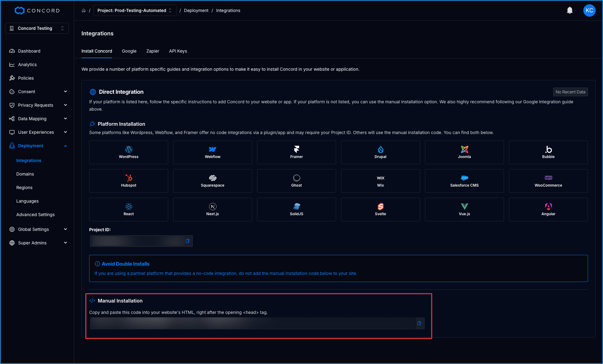Click the No Recent Data badge
The image size is (603, 364).
pyautogui.click(x=570, y=92)
